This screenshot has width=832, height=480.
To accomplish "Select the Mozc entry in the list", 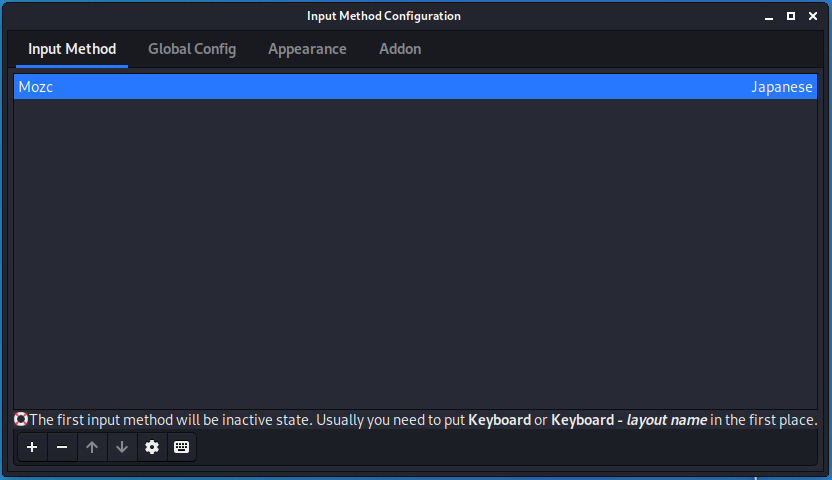I will tap(415, 86).
